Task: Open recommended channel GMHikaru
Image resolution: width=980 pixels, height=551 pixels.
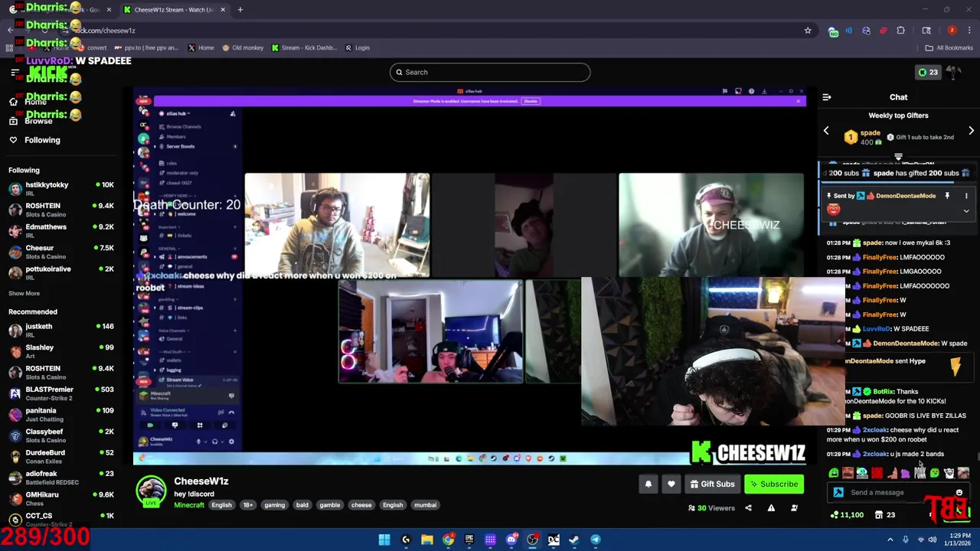Action: pyautogui.click(x=61, y=498)
